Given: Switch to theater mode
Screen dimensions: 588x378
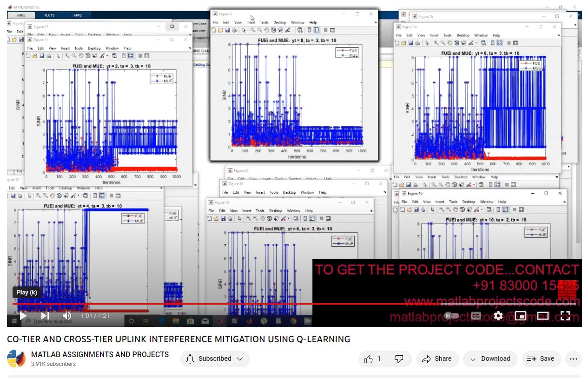Looking at the screenshot, I should 542,316.
